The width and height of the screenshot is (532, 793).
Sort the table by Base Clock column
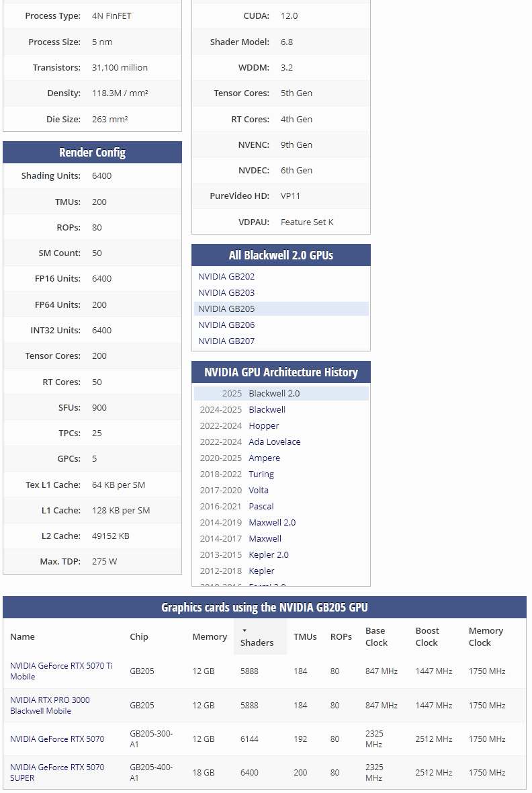click(x=377, y=637)
